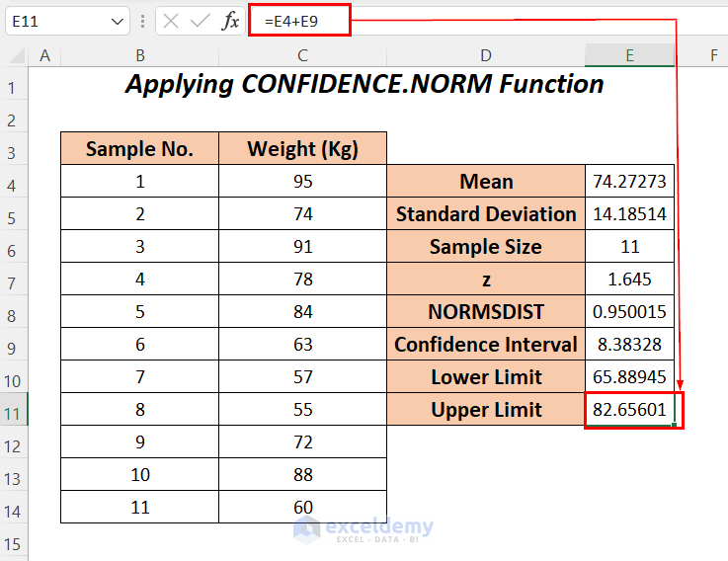Open the Insert Function fx dialog
This screenshot has height=561, width=728.
(230, 21)
